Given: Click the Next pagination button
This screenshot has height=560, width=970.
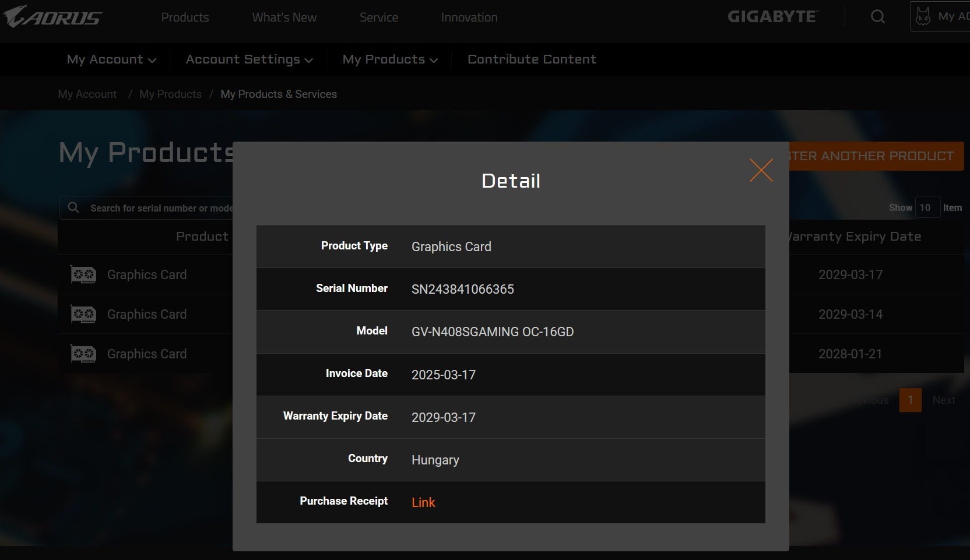Looking at the screenshot, I should (x=944, y=400).
